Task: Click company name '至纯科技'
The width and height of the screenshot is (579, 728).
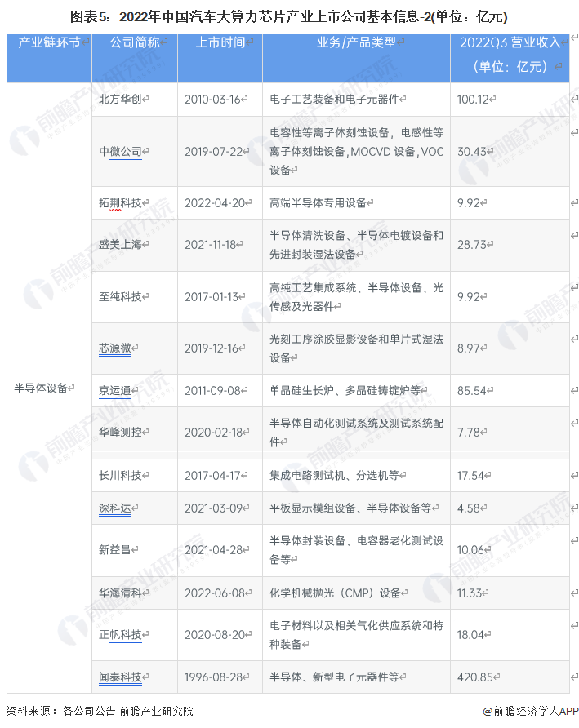Action: (120, 297)
